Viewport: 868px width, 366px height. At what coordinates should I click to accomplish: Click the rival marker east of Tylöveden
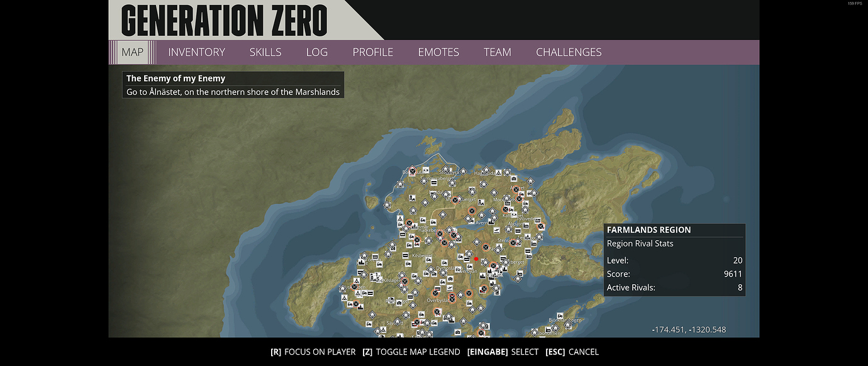(x=541, y=226)
